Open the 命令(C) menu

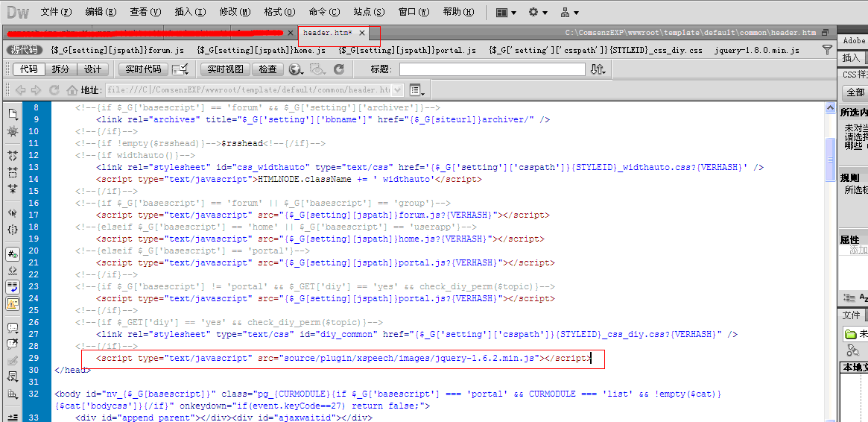tap(324, 12)
